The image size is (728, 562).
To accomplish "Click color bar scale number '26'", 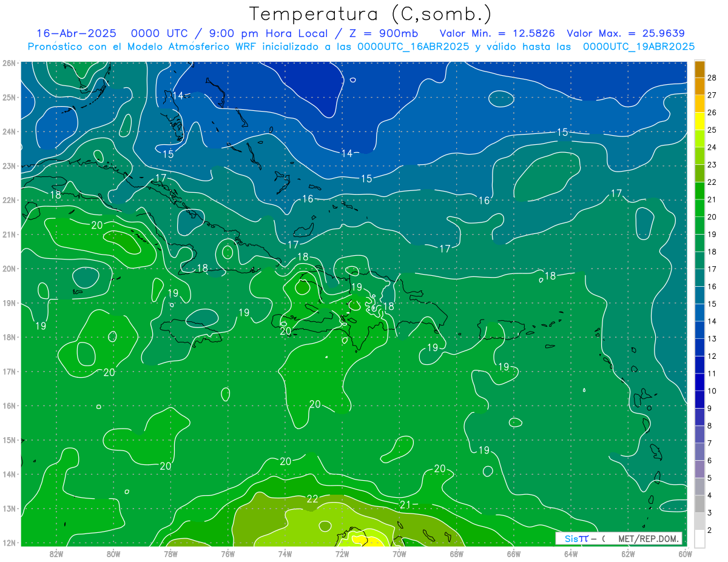I will point(712,112).
